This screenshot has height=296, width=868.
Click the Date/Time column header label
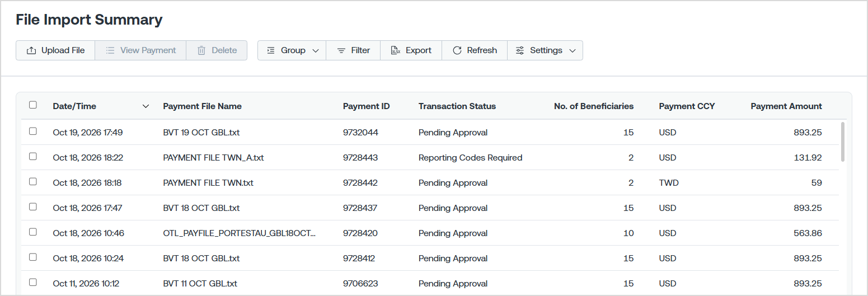click(74, 106)
